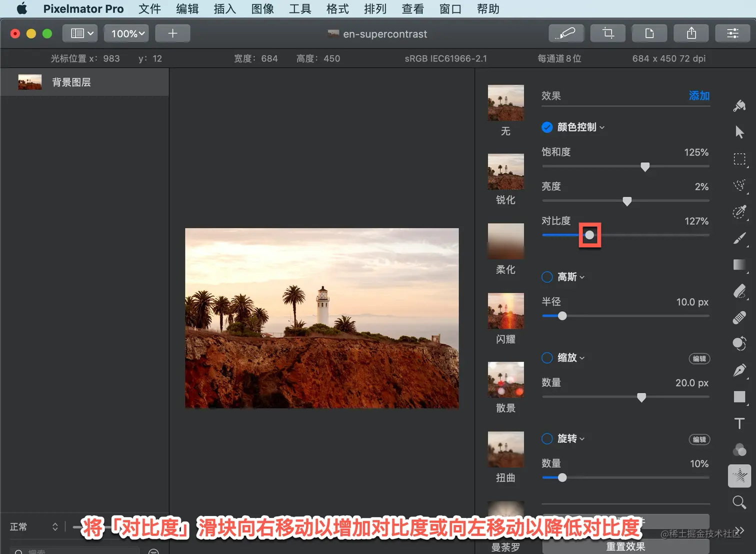Click the 对比度 slider handle
756x554 pixels.
point(590,235)
